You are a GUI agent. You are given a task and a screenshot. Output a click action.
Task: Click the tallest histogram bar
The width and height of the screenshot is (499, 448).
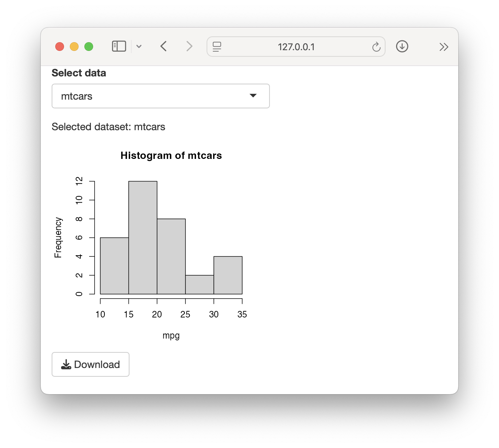pos(143,237)
